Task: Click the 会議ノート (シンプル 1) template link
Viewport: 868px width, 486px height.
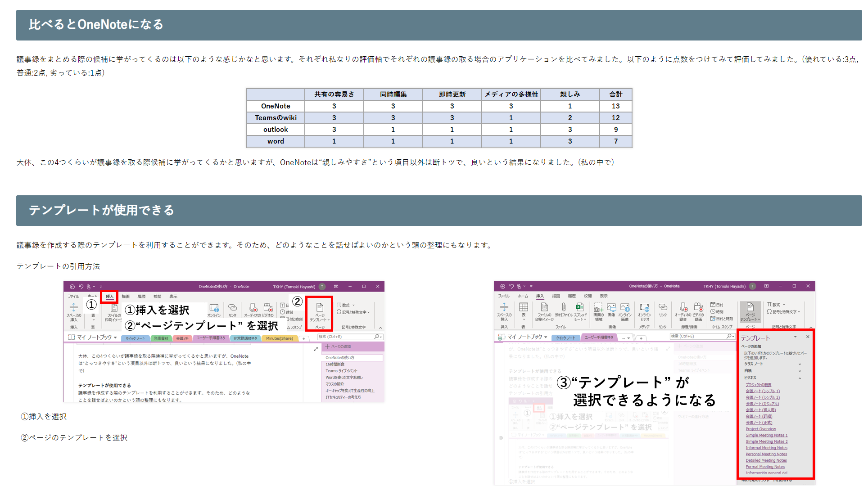Action: click(x=762, y=391)
